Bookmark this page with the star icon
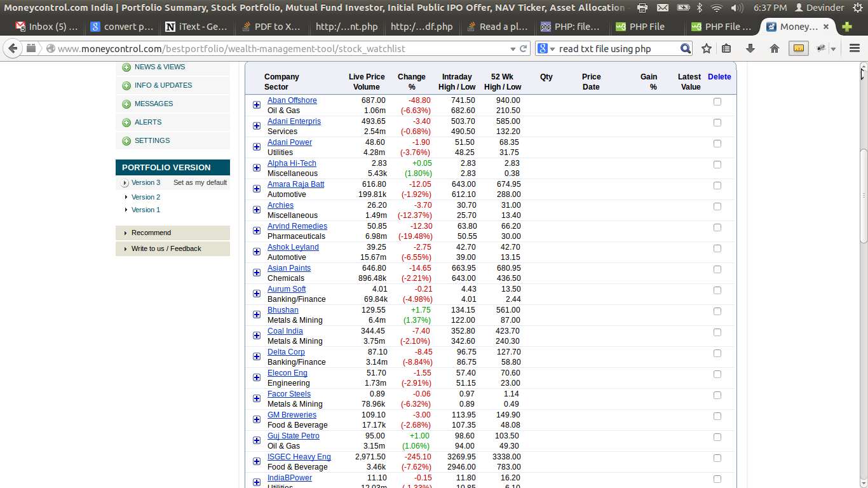Viewport: 868px width, 488px height. (707, 48)
